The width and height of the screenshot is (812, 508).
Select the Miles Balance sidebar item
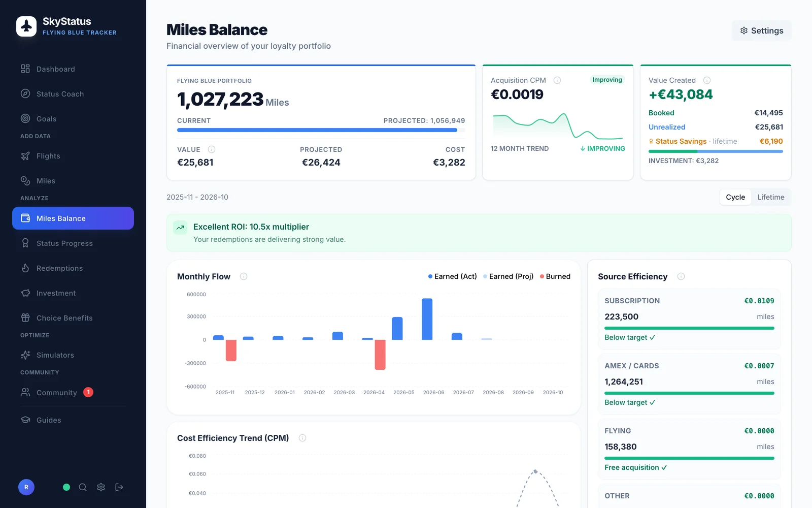click(x=73, y=218)
